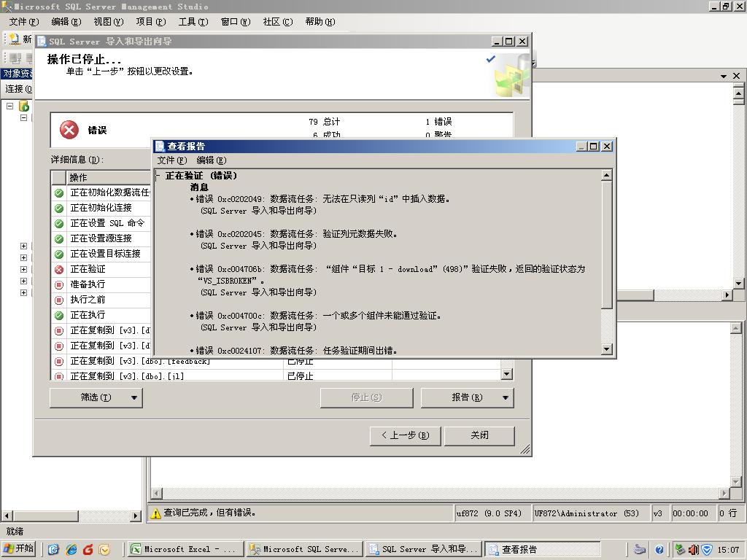Click the blue shield tray icon
This screenshot has height=560, width=747.
click(x=706, y=550)
